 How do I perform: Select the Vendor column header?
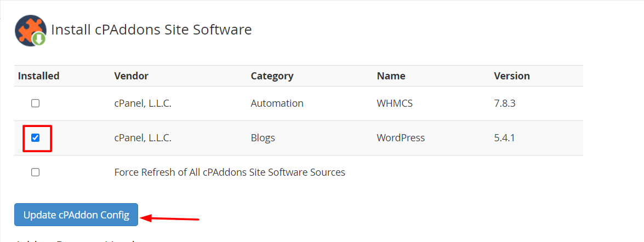point(132,76)
